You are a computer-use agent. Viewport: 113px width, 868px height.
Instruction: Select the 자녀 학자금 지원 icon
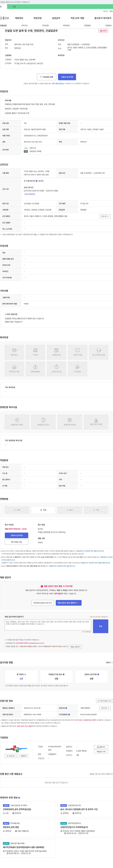(x=99, y=352)
